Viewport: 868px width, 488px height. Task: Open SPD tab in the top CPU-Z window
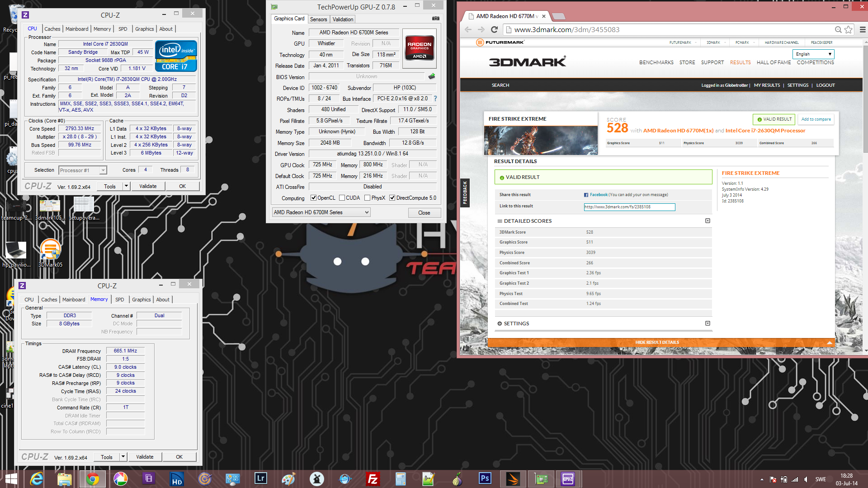tap(123, 29)
